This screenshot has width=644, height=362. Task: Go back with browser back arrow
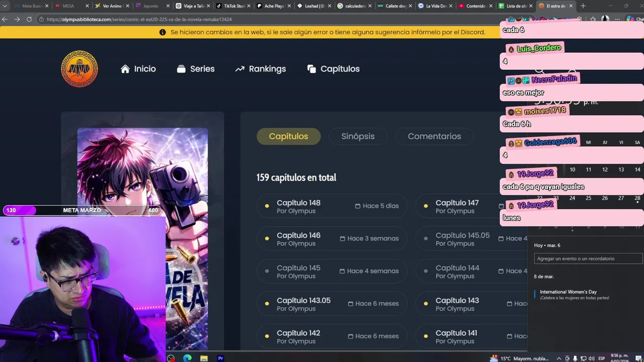click(x=5, y=19)
